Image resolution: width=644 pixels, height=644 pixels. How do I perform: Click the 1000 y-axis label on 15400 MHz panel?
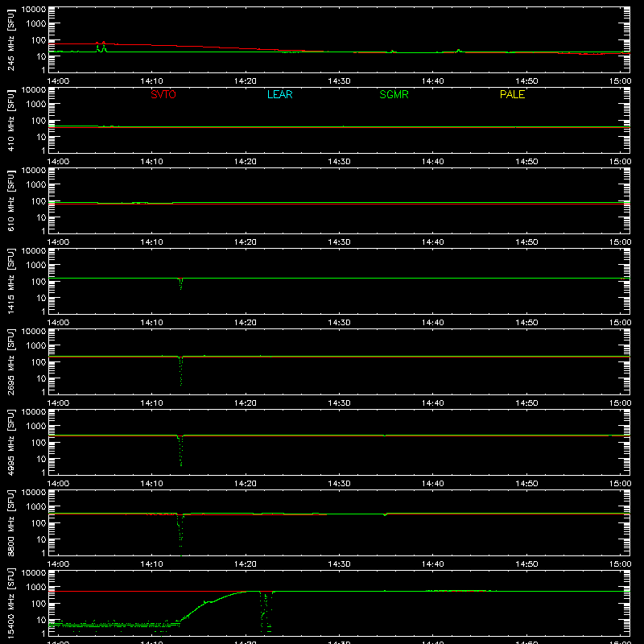click(x=36, y=587)
